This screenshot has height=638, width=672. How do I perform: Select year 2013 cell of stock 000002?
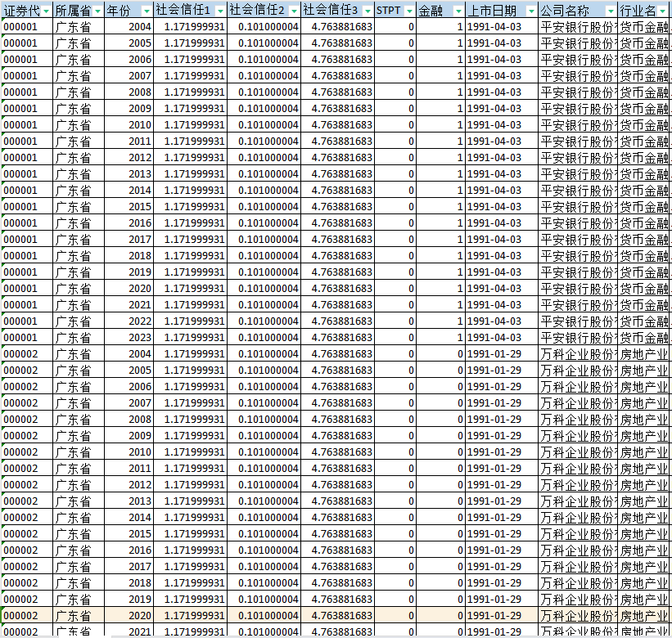coord(129,501)
